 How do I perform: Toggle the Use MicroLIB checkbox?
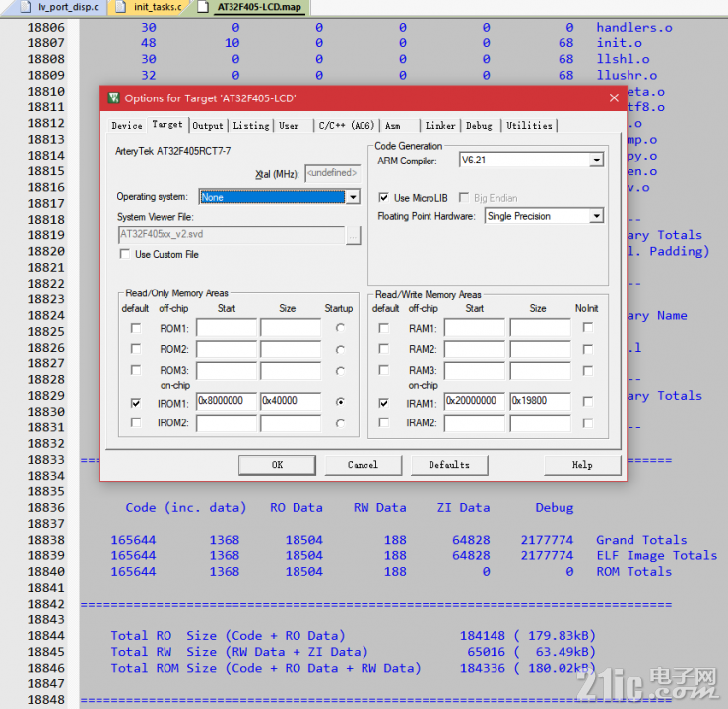(383, 198)
